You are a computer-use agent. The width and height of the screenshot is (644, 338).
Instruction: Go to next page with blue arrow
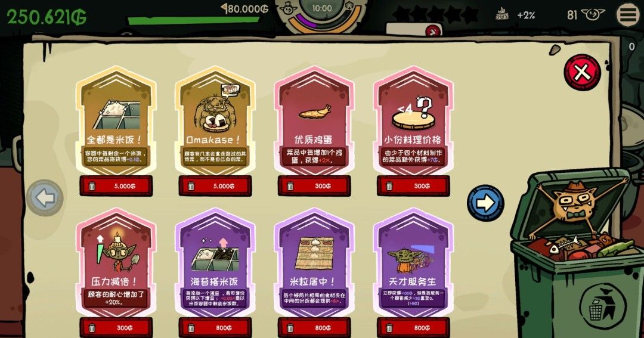click(x=485, y=203)
